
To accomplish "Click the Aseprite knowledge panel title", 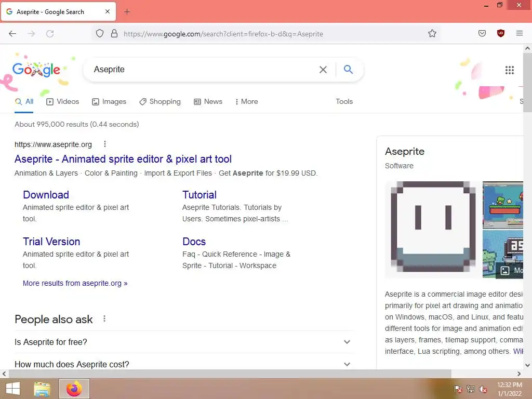I will point(404,151).
